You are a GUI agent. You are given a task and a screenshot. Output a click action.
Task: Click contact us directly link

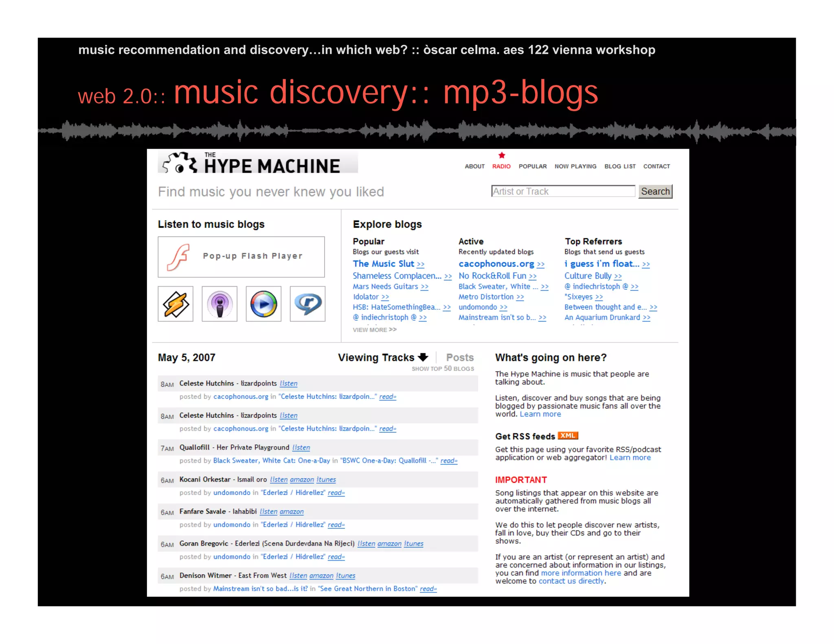pyautogui.click(x=571, y=581)
